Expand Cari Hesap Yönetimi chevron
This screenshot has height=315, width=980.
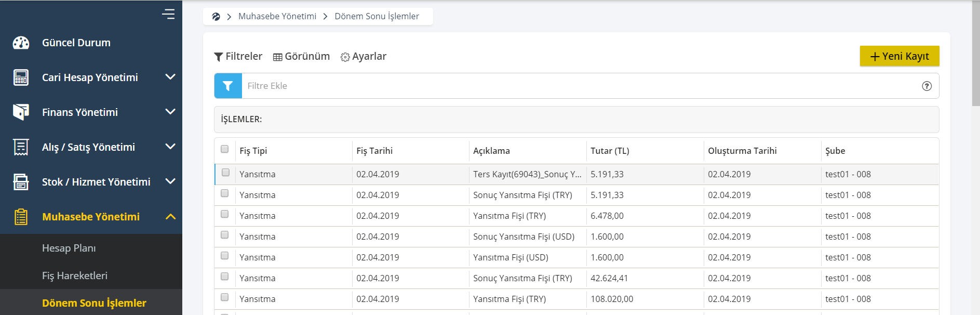click(170, 77)
